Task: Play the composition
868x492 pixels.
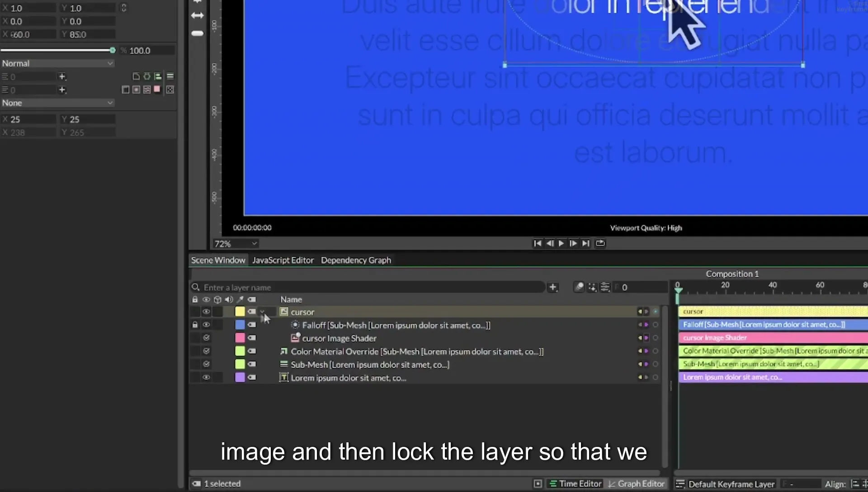Action: click(x=561, y=243)
